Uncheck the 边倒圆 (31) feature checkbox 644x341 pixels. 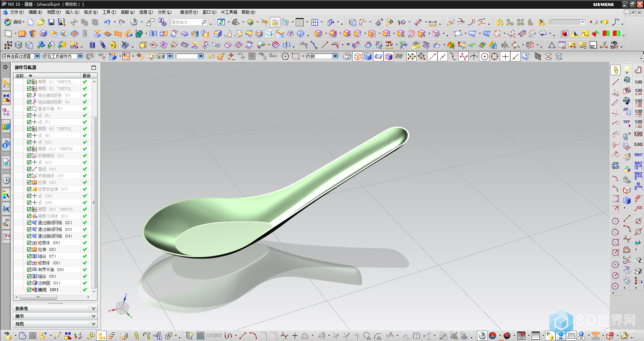[x=29, y=283]
